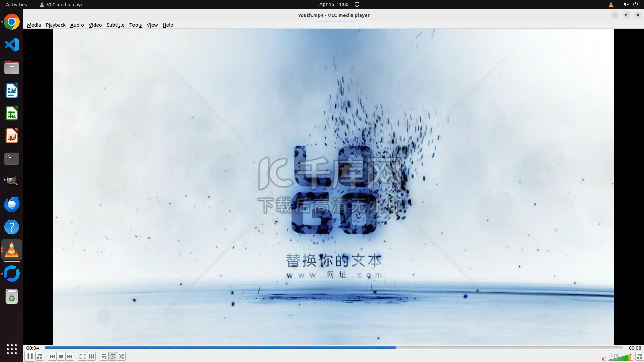
Task: Open system power menu in top bar
Action: coord(635,4)
